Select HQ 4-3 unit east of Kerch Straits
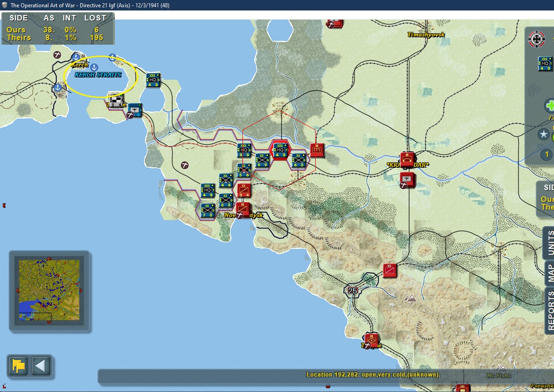 (153, 80)
